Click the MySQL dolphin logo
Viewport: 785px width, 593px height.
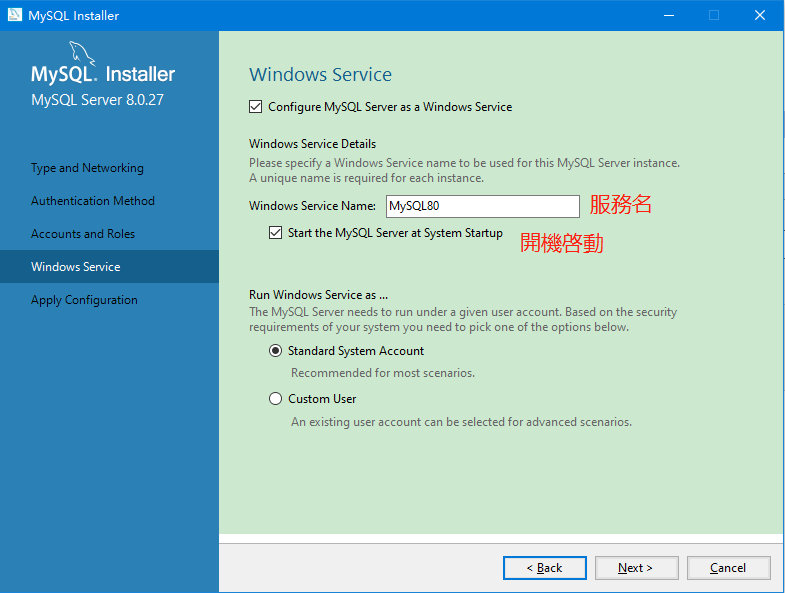tap(81, 53)
